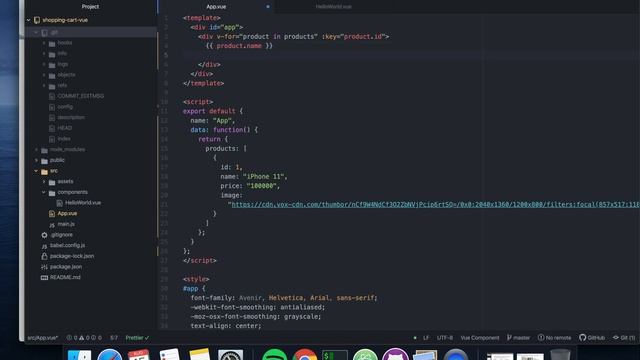
Task: Collapse the .git folder chevron
Action: click(36, 32)
